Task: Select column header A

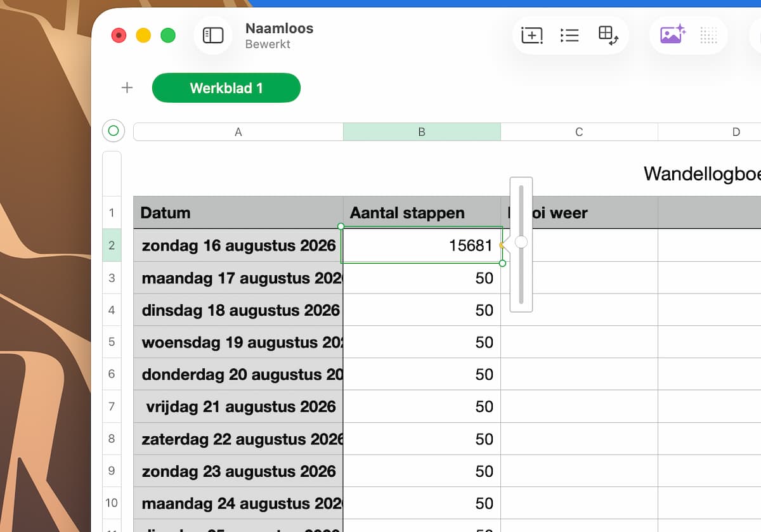Action: [238, 132]
